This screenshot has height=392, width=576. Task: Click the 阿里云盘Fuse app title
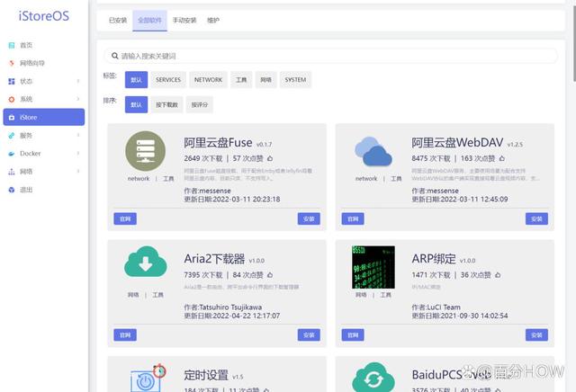pyautogui.click(x=218, y=142)
